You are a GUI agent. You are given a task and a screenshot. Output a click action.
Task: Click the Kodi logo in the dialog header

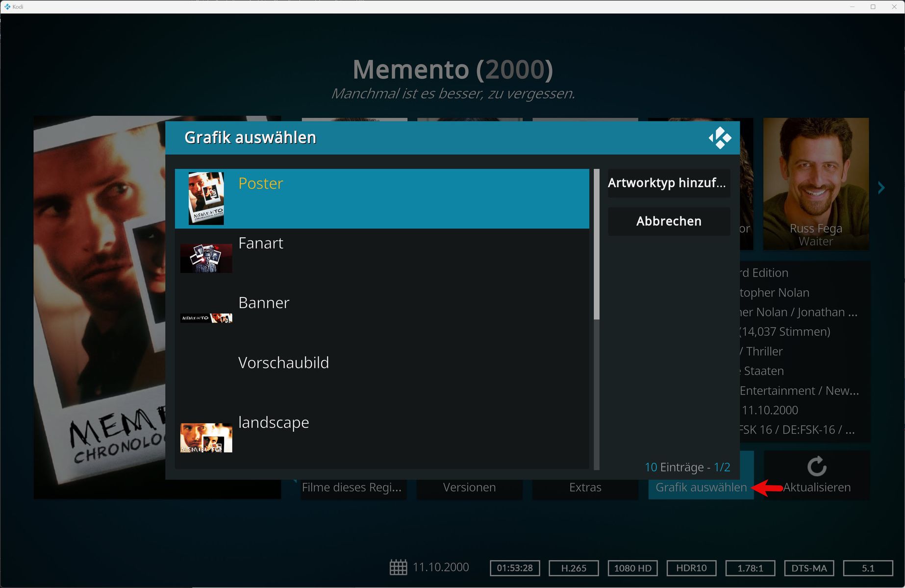(x=720, y=138)
